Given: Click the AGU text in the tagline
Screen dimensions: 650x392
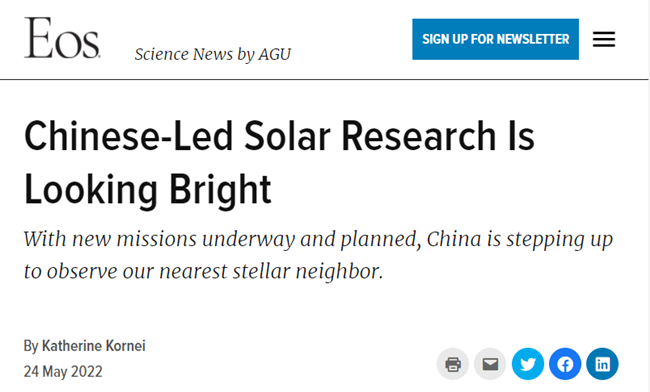Looking at the screenshot, I should tap(274, 54).
